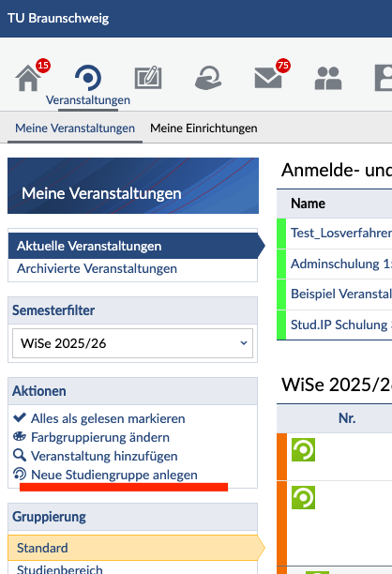Image resolution: width=392 pixels, height=574 pixels.
Task: Click the red 15 badge on home icon
Action: click(x=43, y=66)
